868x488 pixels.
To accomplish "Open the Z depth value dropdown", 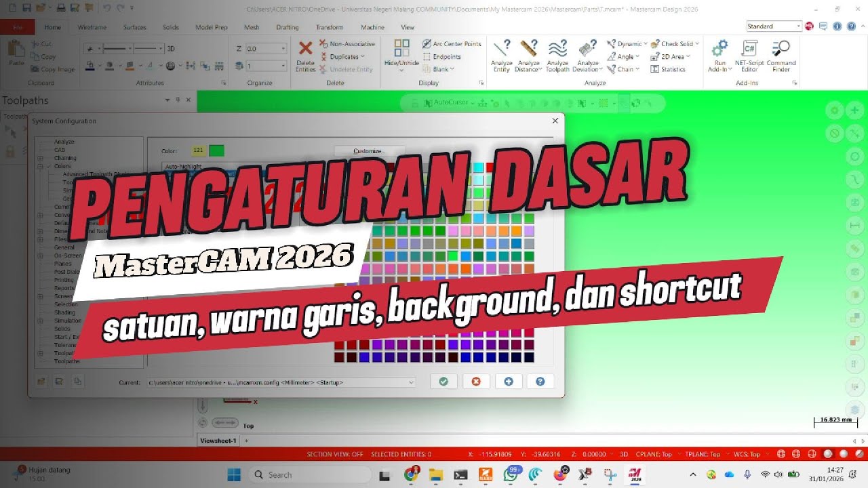I will pyautogui.click(x=283, y=49).
